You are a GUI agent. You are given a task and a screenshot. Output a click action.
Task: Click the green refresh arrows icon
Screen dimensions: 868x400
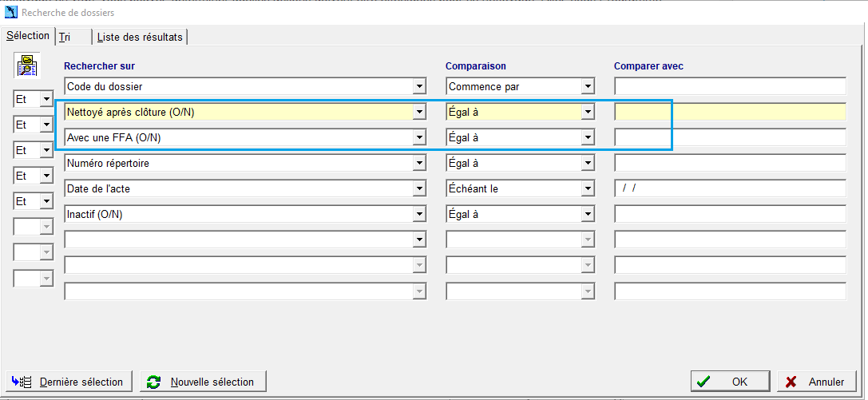(x=154, y=382)
